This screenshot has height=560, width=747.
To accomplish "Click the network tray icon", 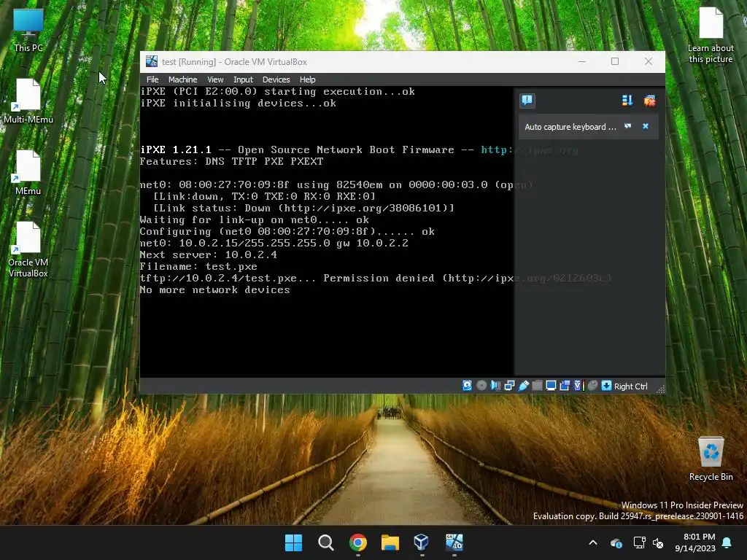I will (639, 542).
